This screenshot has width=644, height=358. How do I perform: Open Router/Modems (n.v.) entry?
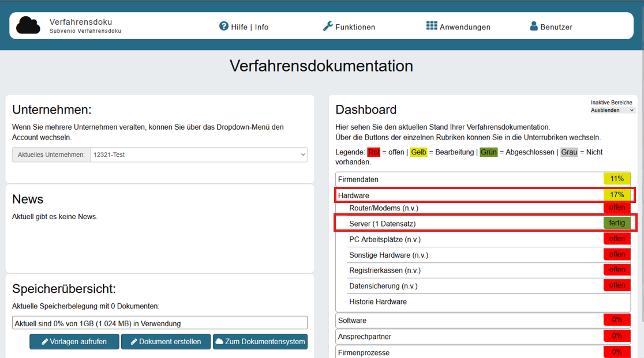point(489,208)
